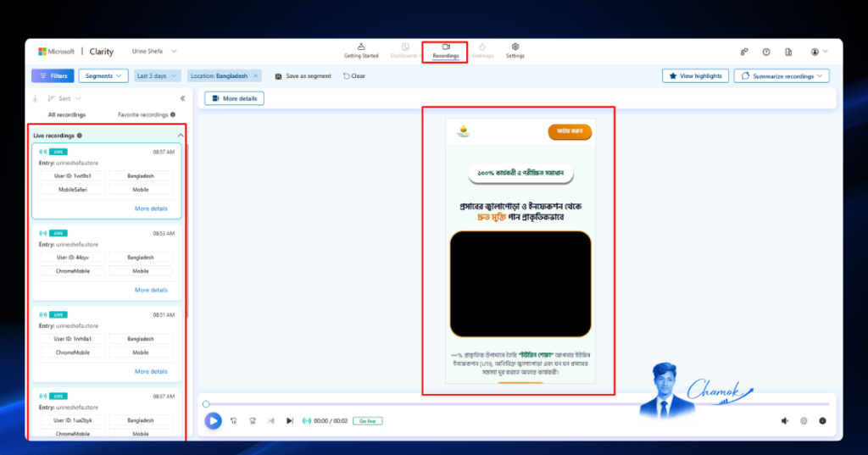Collapse the recordings list panel
This screenshot has height=455, width=868.
pyautogui.click(x=183, y=98)
